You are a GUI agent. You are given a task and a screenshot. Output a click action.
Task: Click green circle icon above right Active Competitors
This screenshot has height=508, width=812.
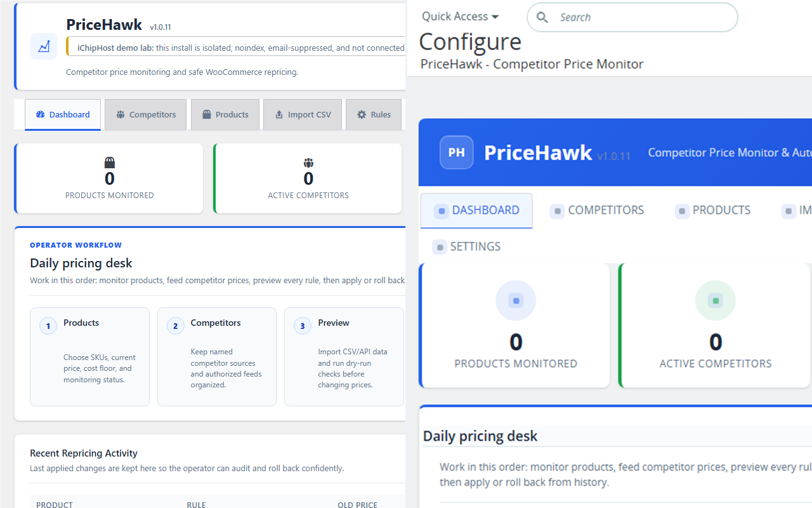pos(716,301)
